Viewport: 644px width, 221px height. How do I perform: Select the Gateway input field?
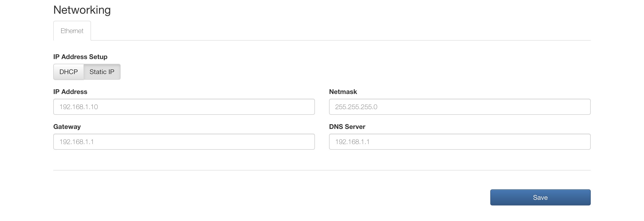pyautogui.click(x=184, y=142)
